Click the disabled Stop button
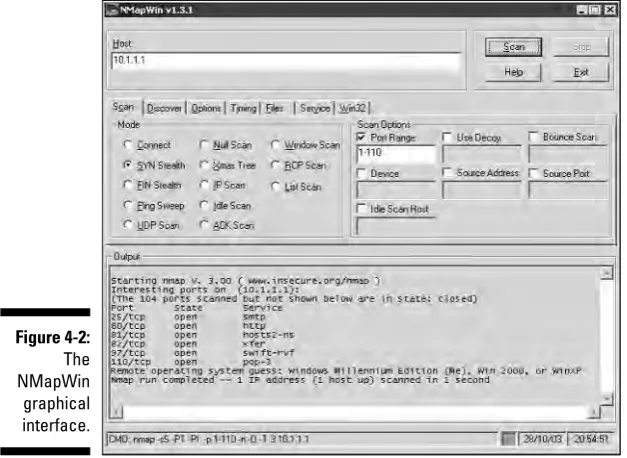Image resolution: width=627 pixels, height=458 pixels. 581,47
